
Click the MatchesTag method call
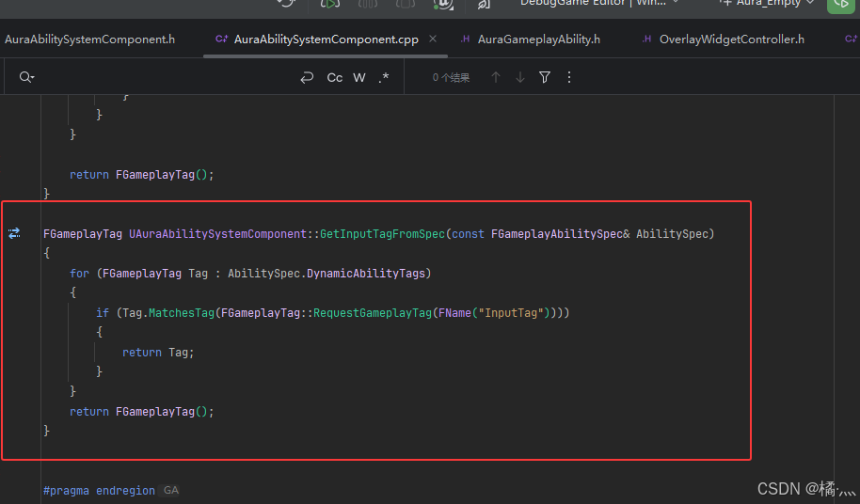182,313
